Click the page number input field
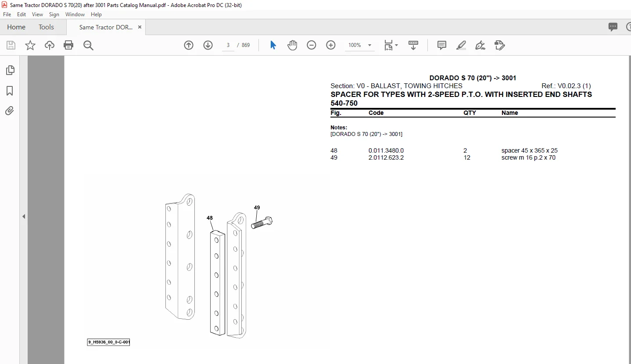Viewport: 631px width, 364px height. point(228,45)
